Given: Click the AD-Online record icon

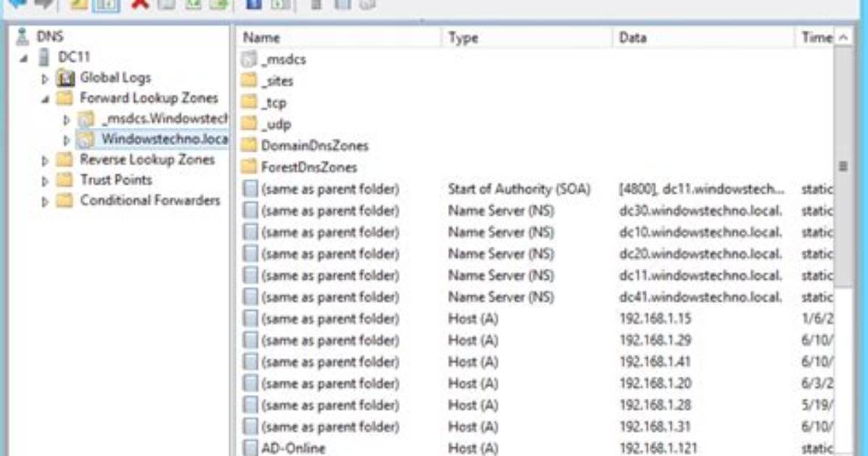Looking at the screenshot, I should coord(250,448).
